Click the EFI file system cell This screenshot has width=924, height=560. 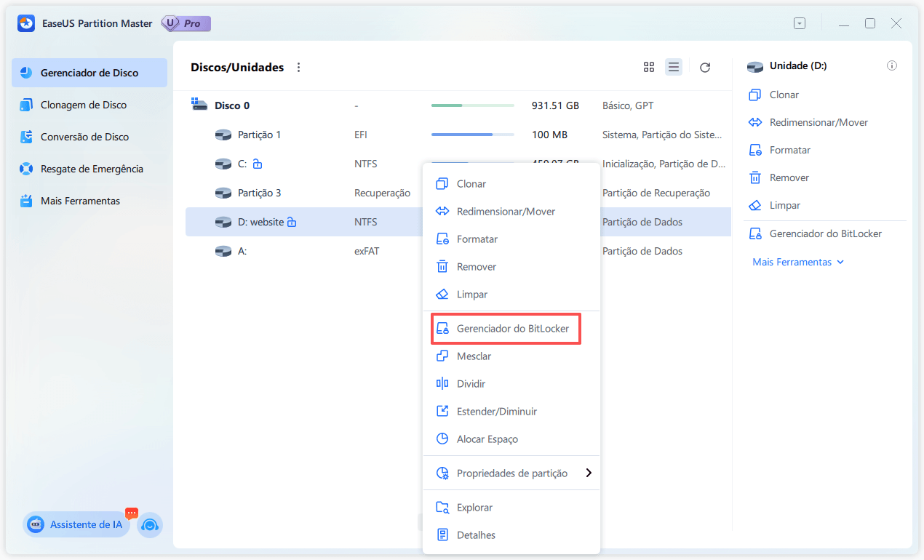tap(362, 135)
